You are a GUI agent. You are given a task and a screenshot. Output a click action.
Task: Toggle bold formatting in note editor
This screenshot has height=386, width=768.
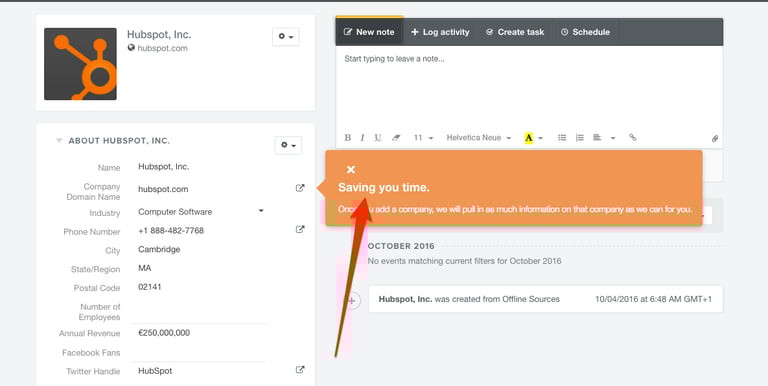click(347, 138)
